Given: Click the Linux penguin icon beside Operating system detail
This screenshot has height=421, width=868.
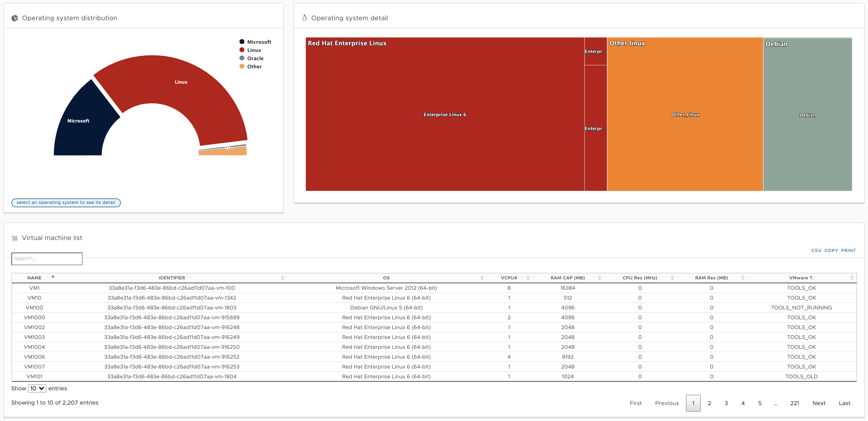Looking at the screenshot, I should [304, 18].
